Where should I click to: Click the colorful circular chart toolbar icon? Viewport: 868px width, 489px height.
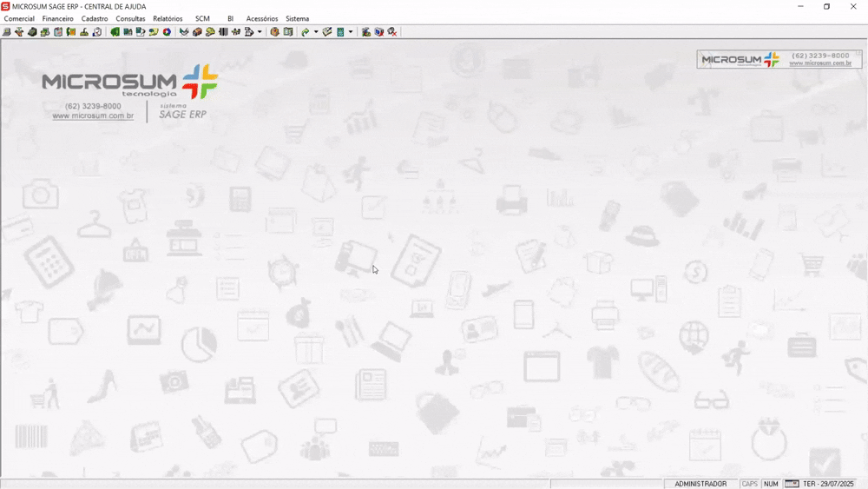(x=167, y=32)
